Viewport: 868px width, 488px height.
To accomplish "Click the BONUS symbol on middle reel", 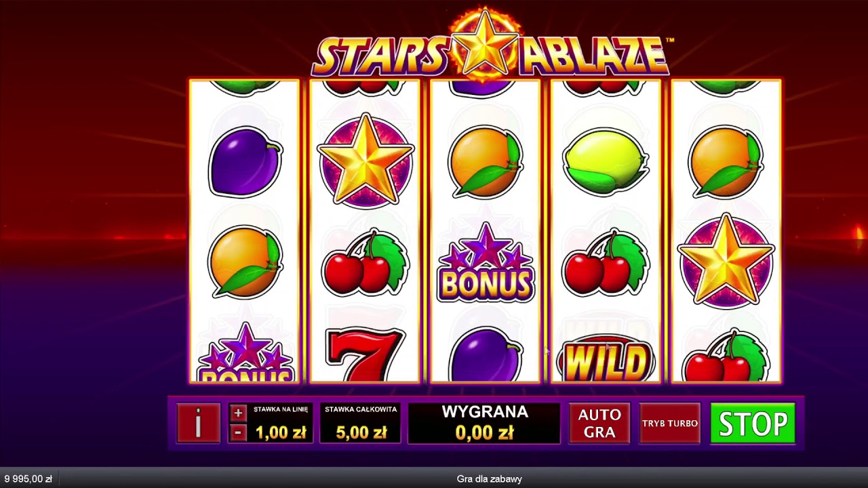I will (486, 263).
